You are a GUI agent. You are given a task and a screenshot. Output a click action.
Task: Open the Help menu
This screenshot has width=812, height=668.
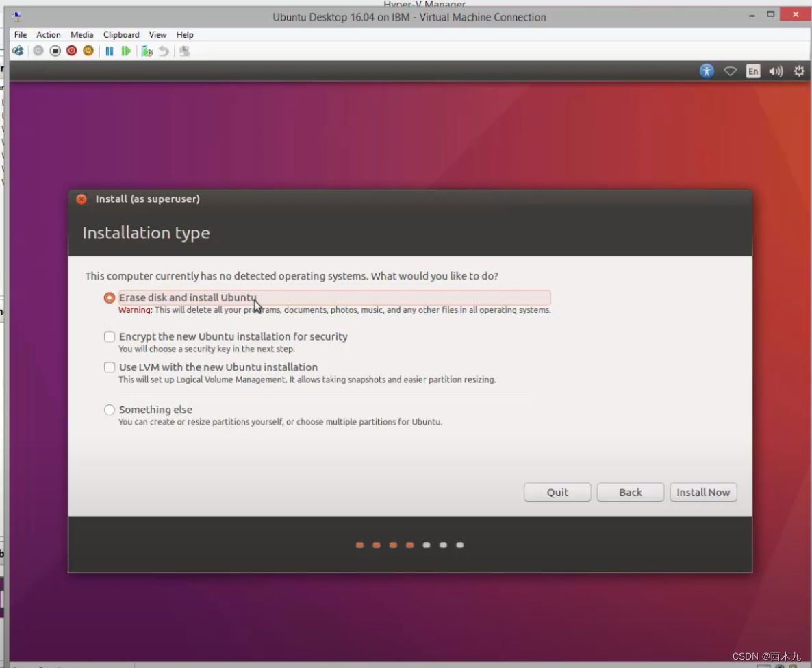coord(184,34)
